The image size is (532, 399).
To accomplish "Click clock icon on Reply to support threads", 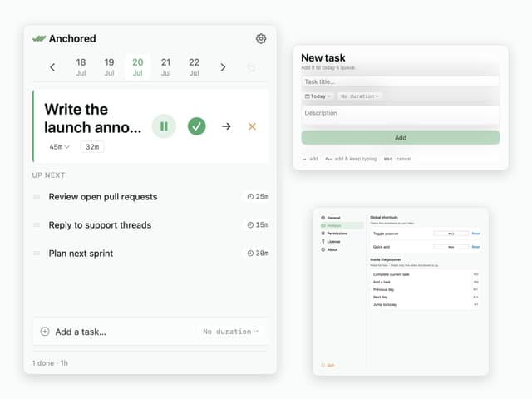I will 250,224.
